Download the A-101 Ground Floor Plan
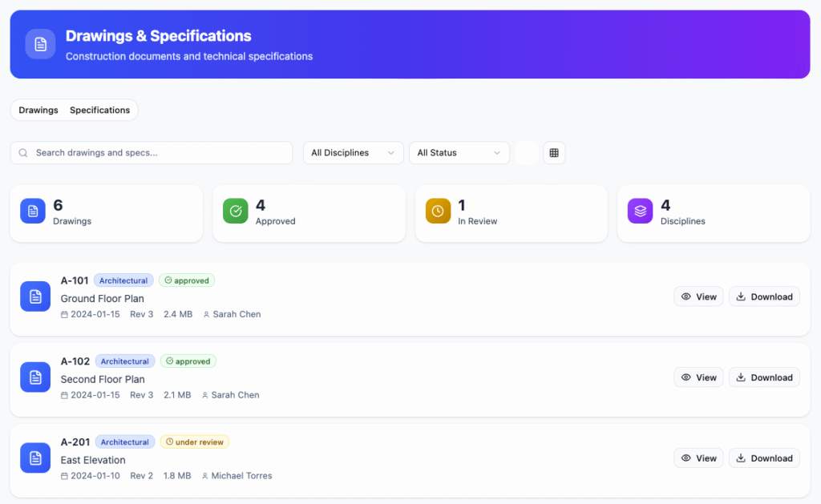 pos(764,296)
